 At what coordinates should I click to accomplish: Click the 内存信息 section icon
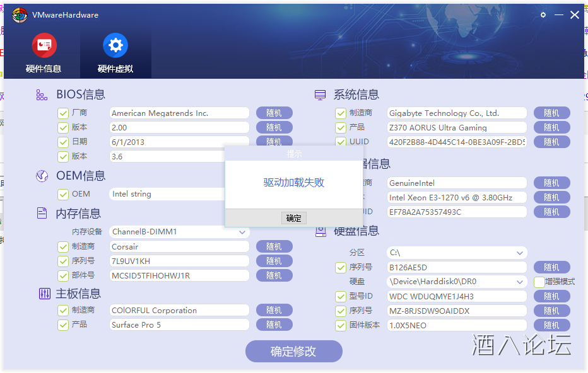coord(42,213)
